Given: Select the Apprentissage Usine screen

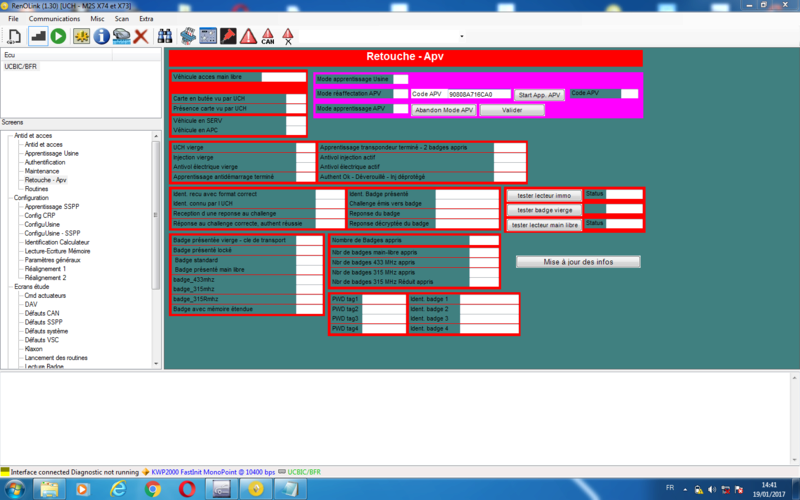Looking at the screenshot, I should tap(52, 153).
